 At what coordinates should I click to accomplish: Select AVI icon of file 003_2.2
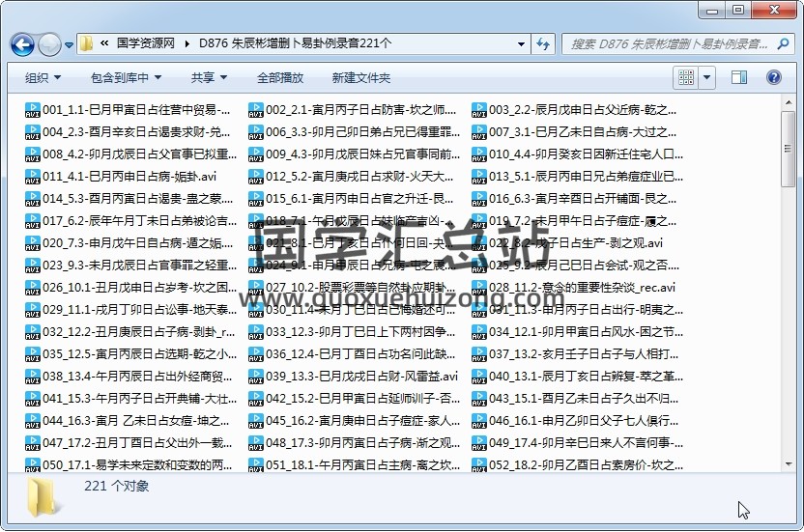[x=479, y=110]
